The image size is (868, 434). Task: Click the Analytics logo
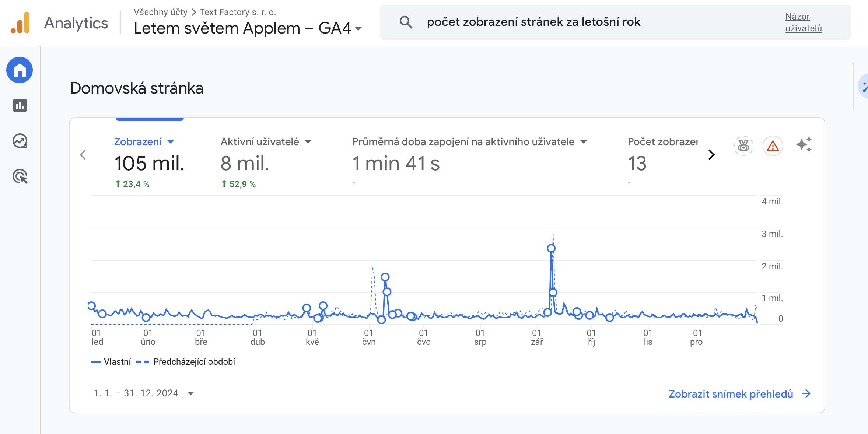(20, 23)
